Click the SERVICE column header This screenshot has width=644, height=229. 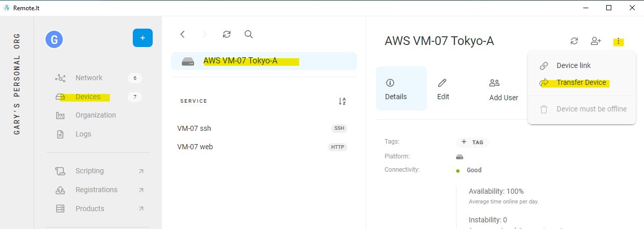coord(194,101)
